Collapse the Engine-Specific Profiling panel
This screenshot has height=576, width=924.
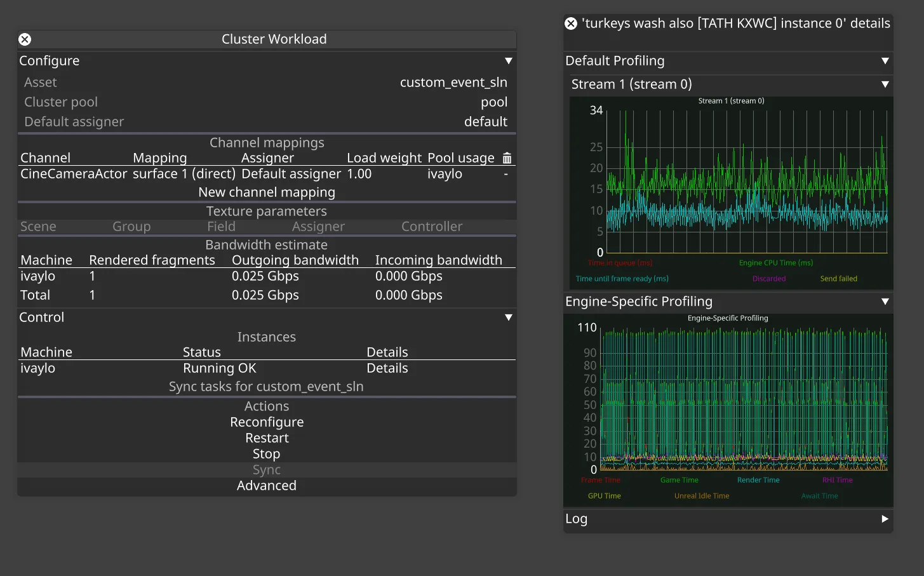tap(885, 302)
